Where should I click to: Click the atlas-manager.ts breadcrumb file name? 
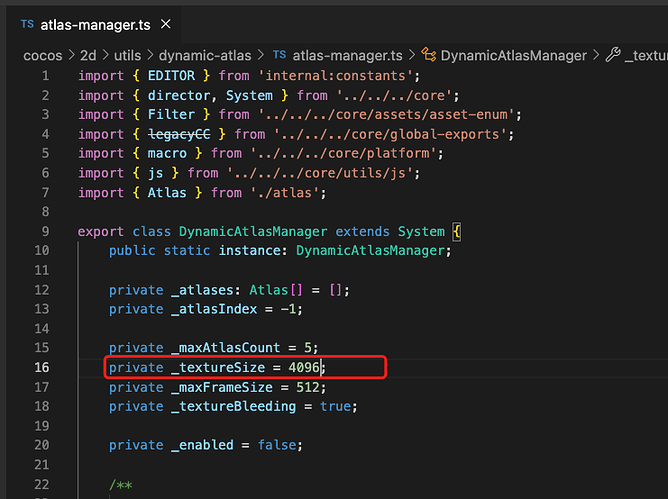pos(348,55)
